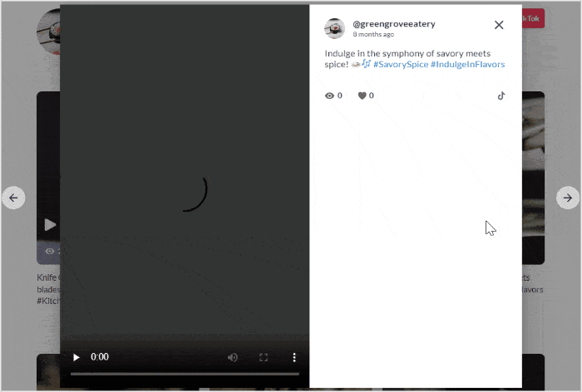Click the '8 months ago' timestamp
This screenshot has width=582, height=392.
tap(373, 34)
